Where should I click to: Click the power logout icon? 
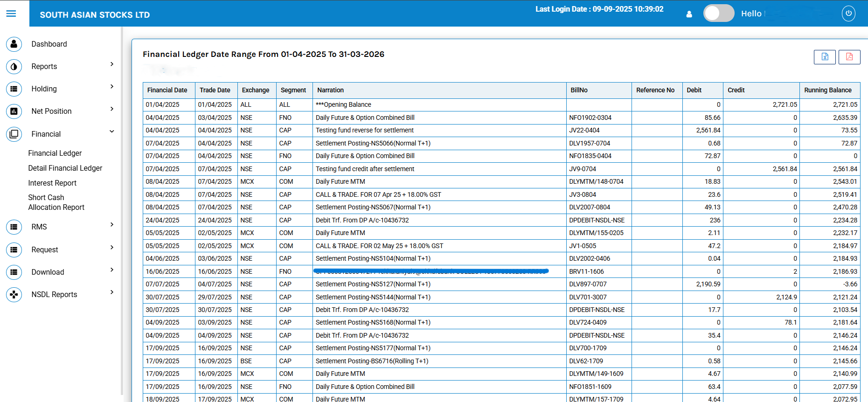click(848, 14)
